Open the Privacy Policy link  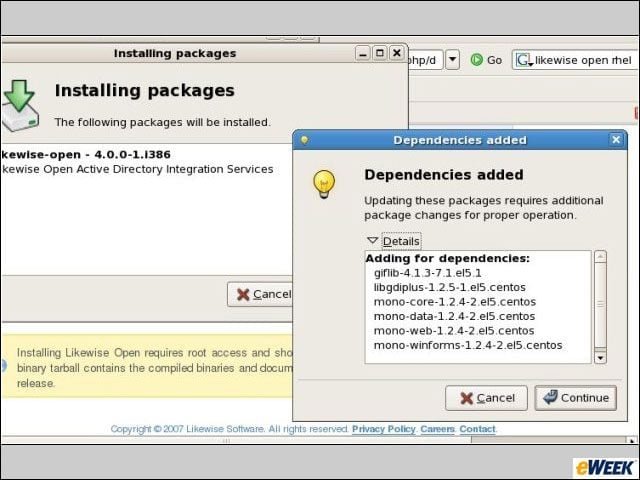tap(383, 429)
